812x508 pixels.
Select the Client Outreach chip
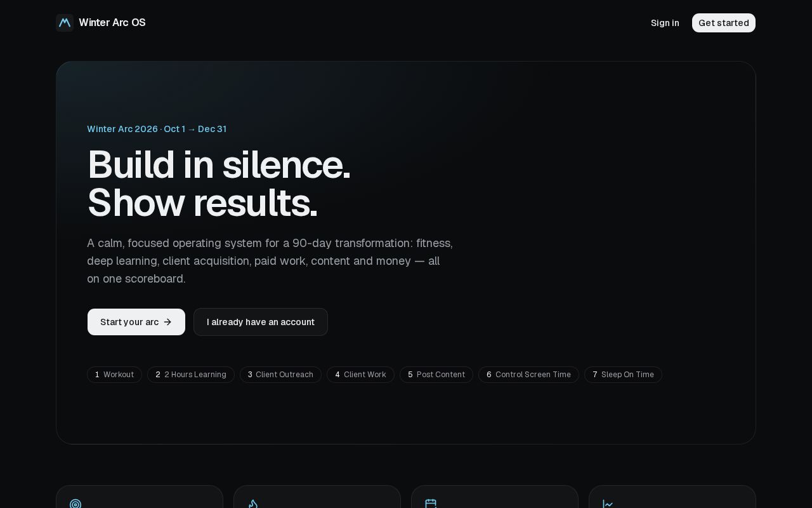tap(280, 375)
